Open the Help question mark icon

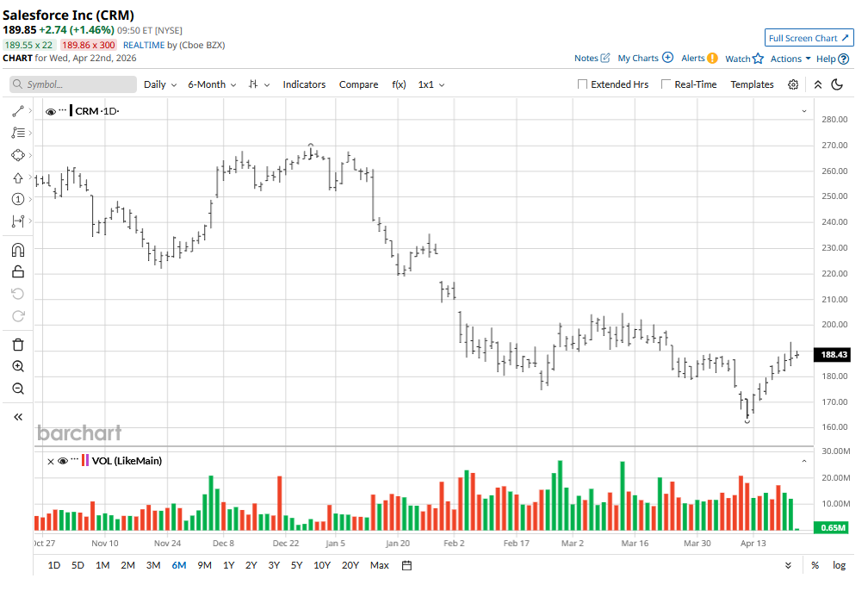pyautogui.click(x=844, y=59)
